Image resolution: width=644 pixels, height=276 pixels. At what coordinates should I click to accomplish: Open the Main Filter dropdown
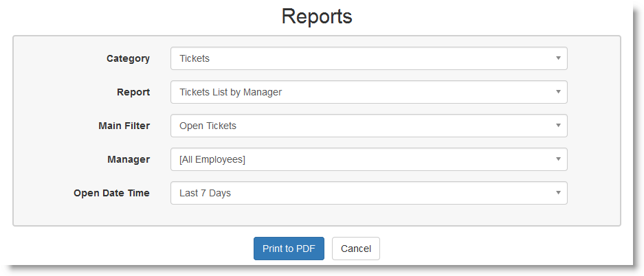(x=368, y=126)
